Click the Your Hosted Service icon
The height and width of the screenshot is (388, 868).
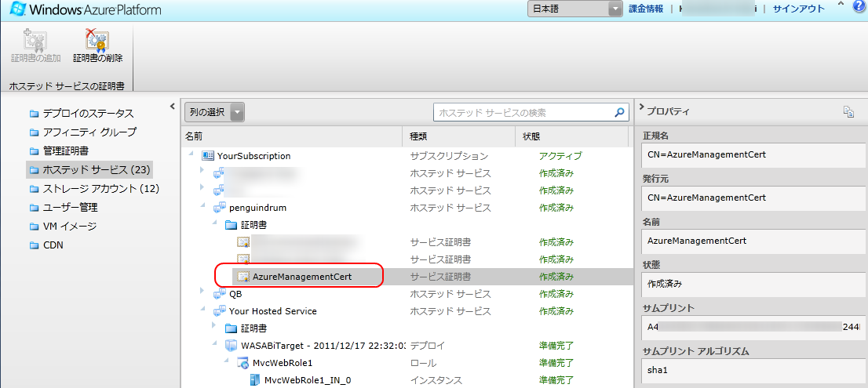219,311
